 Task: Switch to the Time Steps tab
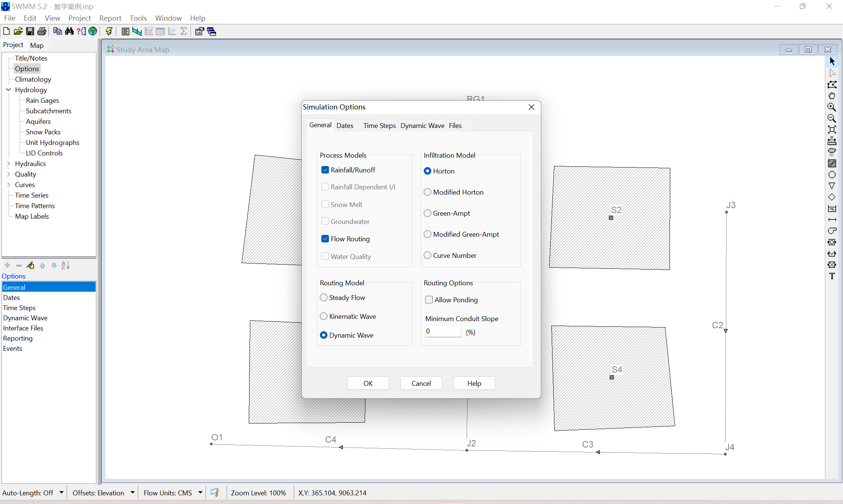click(x=379, y=125)
